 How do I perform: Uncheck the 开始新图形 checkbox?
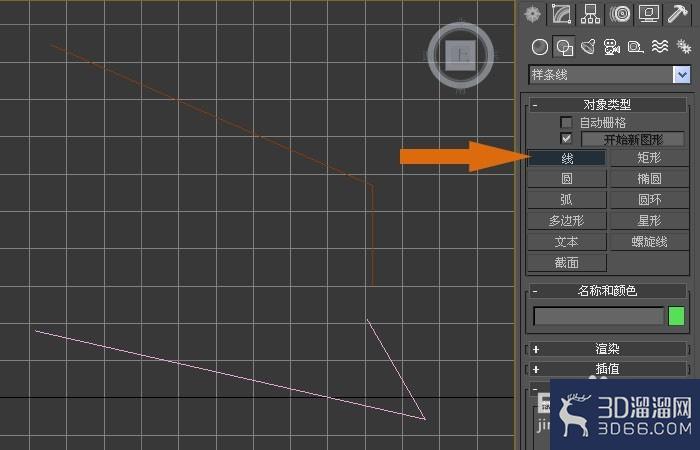(566, 139)
